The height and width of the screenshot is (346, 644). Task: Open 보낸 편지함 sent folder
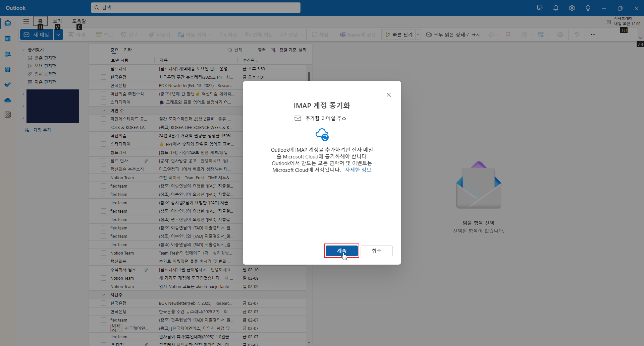[x=45, y=66]
